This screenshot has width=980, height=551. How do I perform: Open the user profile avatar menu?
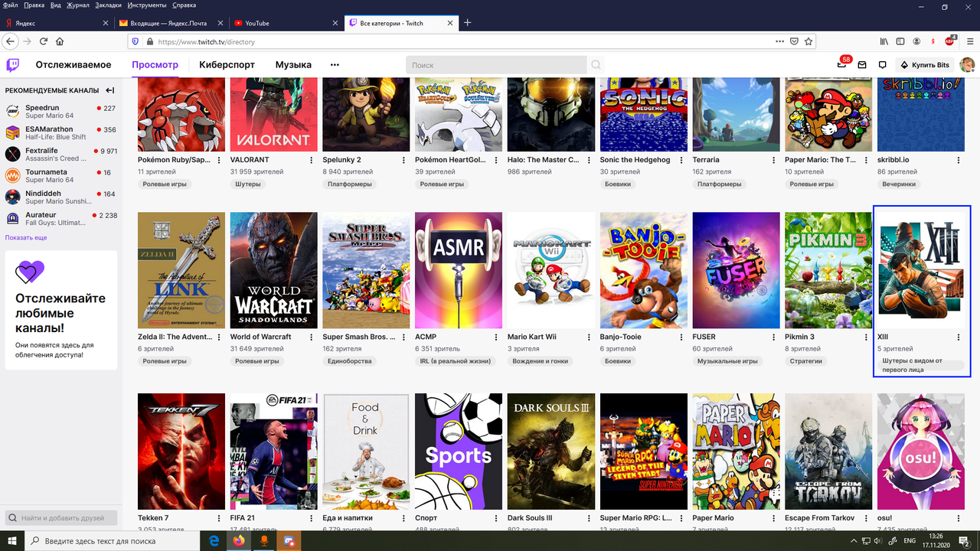coord(968,65)
